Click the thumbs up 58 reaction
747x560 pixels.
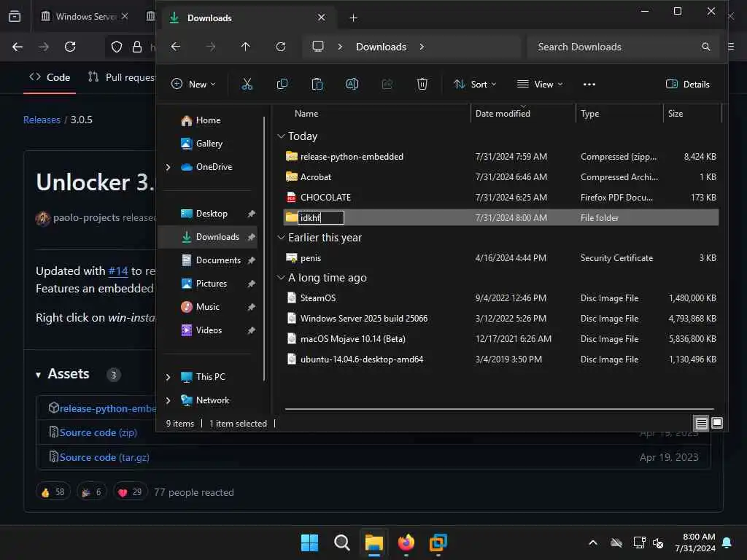tap(53, 492)
